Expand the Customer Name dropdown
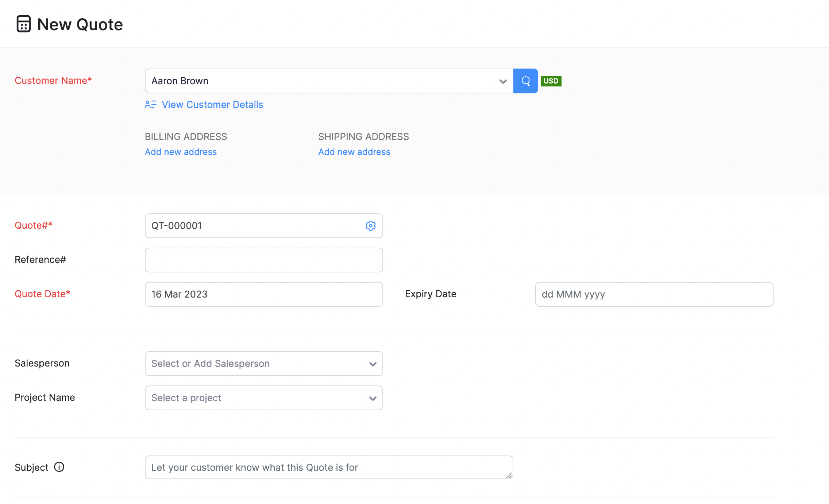Screen dimensions: 829x504 click(503, 81)
